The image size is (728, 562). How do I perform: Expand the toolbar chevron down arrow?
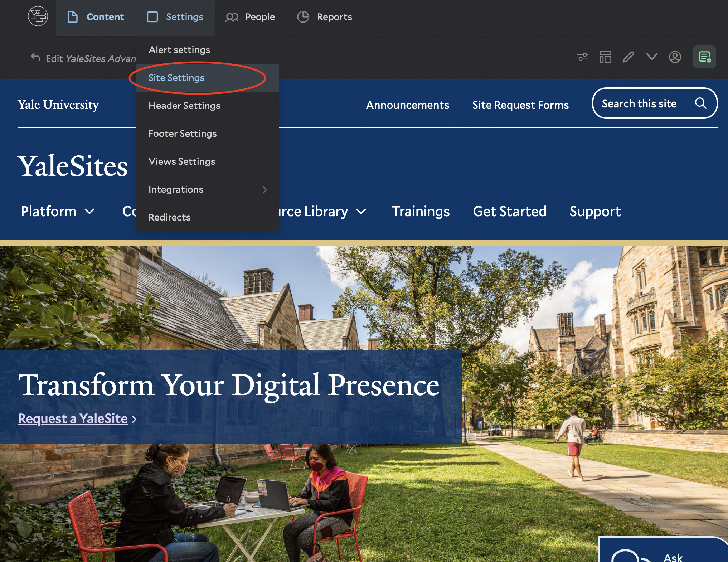click(x=652, y=57)
